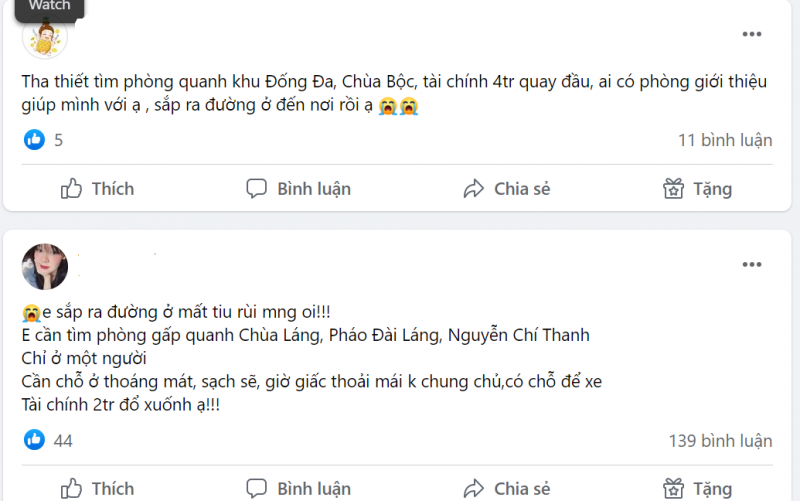Click Bình luận on the second post

(298, 489)
